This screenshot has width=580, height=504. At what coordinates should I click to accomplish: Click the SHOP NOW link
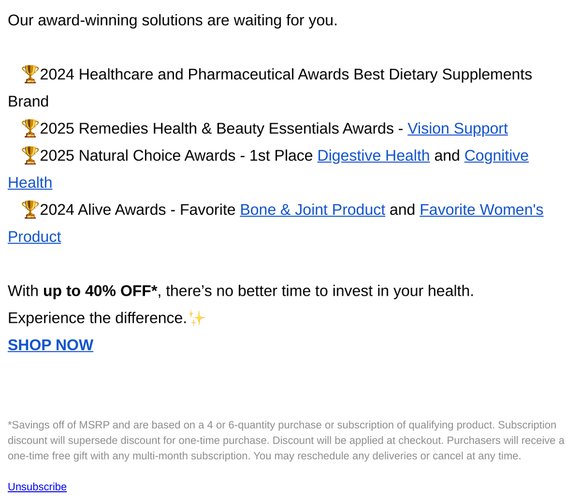pyautogui.click(x=51, y=345)
